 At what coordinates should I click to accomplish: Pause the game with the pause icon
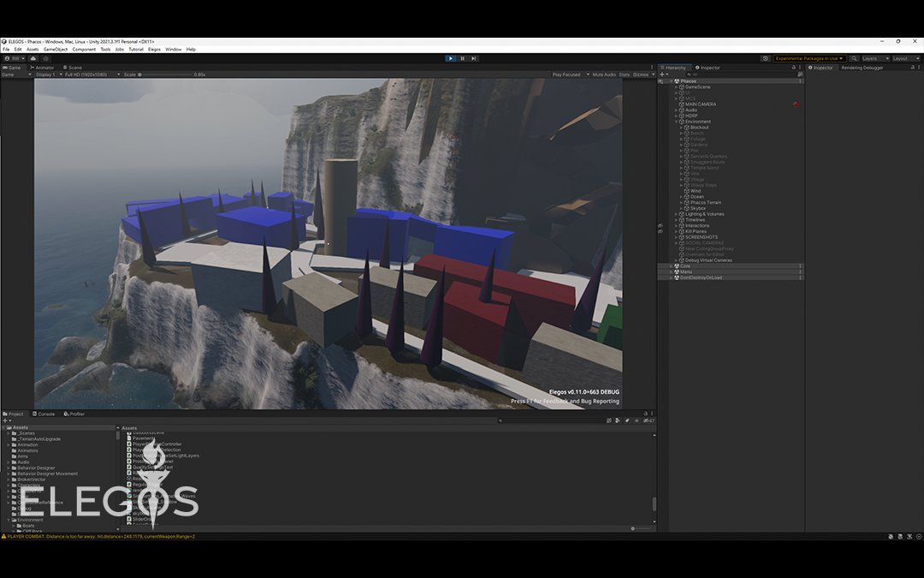click(462, 58)
